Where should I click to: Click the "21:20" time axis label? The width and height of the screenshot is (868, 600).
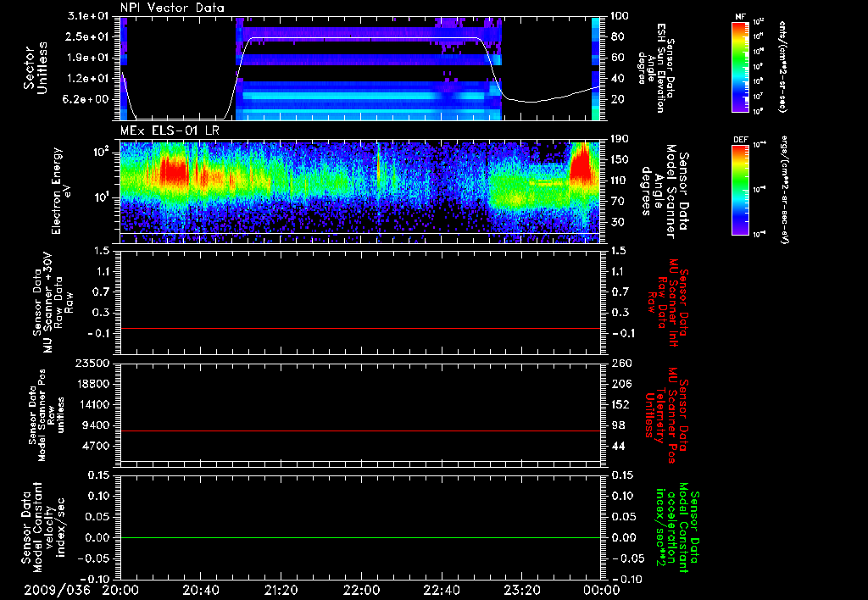(x=281, y=590)
